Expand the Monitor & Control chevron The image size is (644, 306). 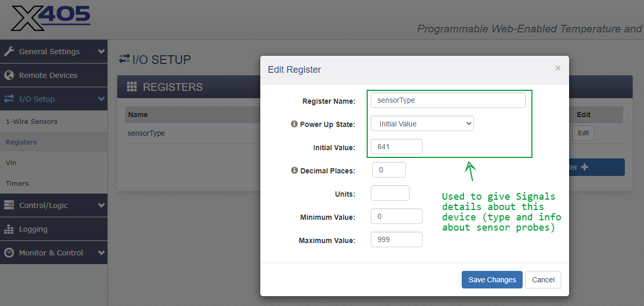101,253
